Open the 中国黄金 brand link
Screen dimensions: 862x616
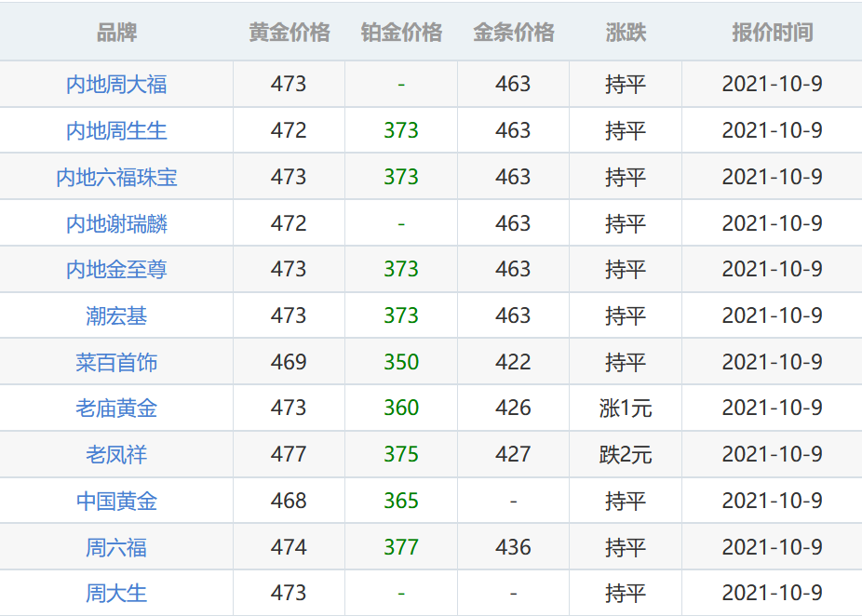tap(116, 502)
